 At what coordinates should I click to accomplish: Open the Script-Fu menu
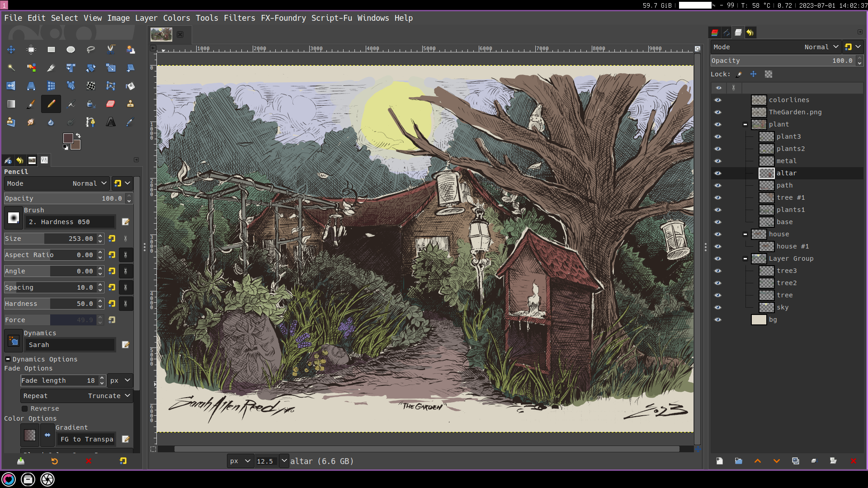pos(331,18)
